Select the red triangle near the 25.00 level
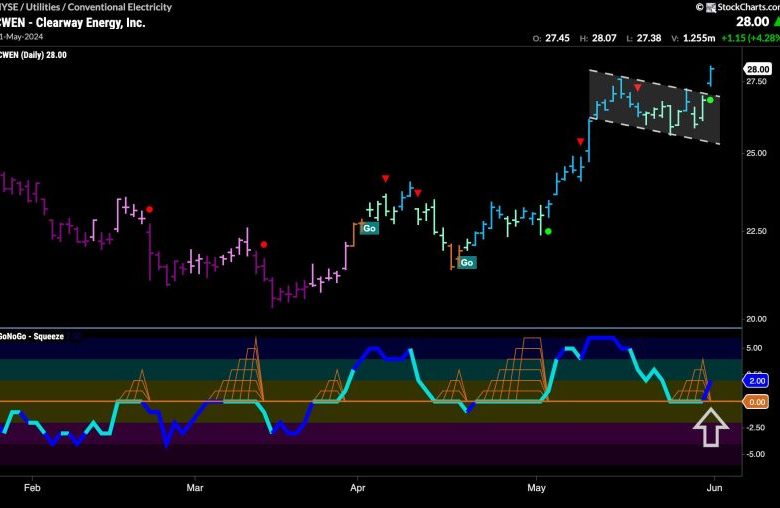 point(580,142)
